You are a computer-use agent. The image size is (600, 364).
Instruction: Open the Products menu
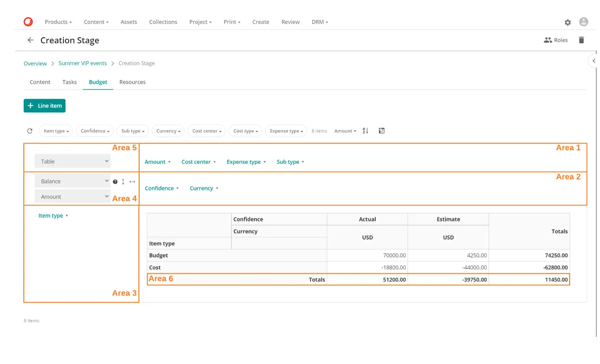point(58,22)
